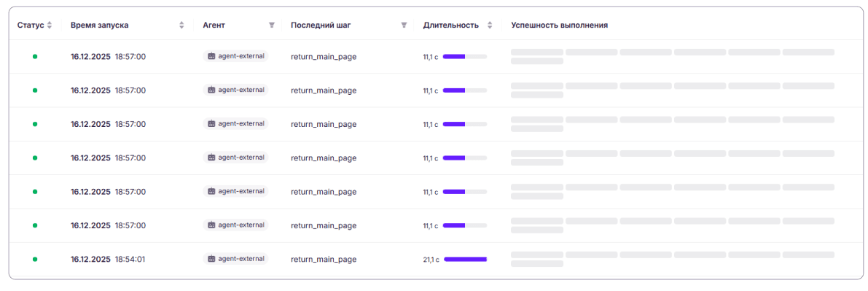The width and height of the screenshot is (868, 291).
Task: Open the filter icon in Последний шаг header
Action: 404,25
